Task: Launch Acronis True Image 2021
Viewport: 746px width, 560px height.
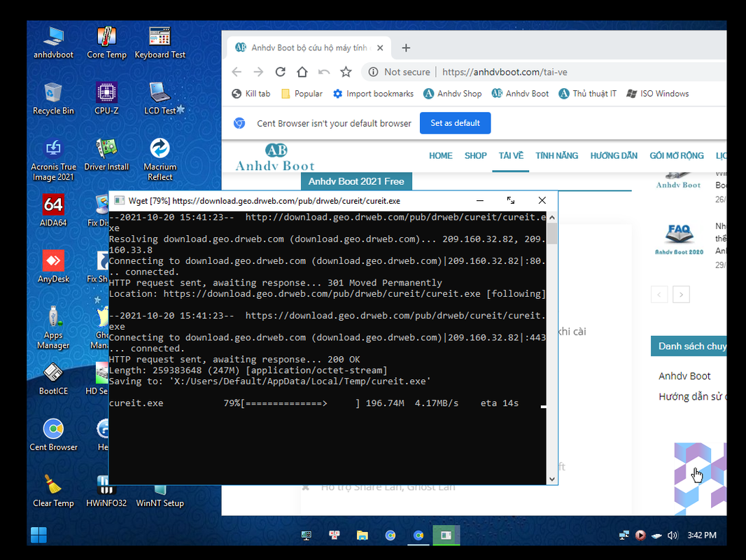Action: (x=53, y=160)
